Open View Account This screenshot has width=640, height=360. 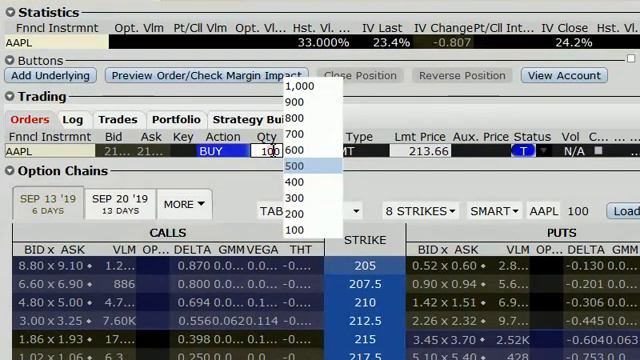(564, 76)
